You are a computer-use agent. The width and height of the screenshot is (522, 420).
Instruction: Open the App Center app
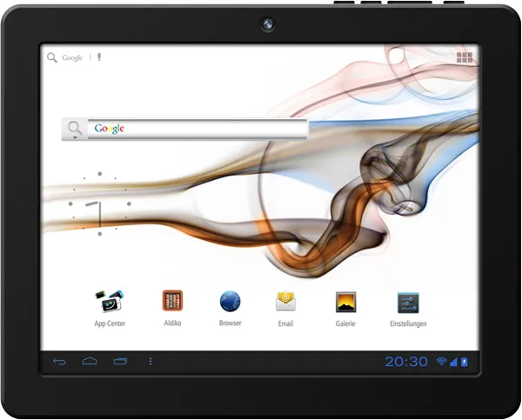(110, 302)
